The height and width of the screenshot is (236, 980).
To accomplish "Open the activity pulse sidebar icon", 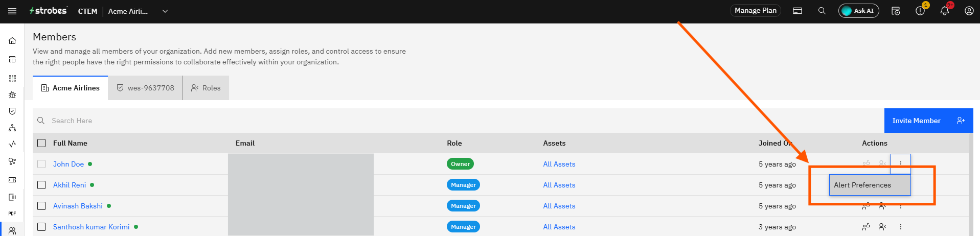I will click(x=12, y=144).
